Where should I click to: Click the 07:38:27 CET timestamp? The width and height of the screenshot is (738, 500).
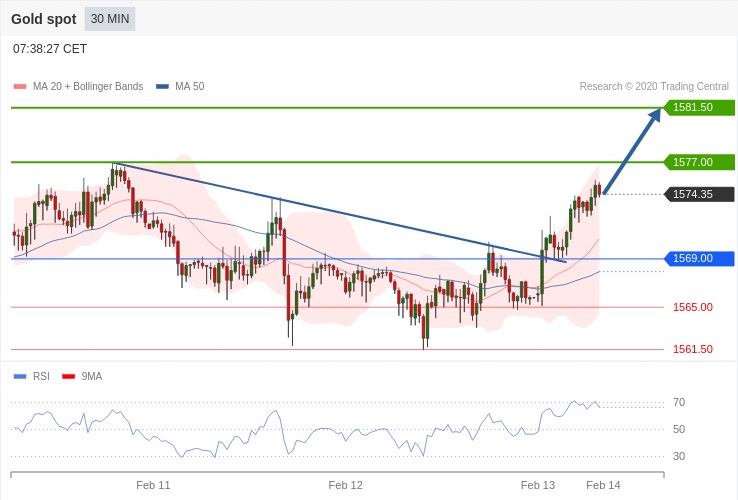pos(50,49)
